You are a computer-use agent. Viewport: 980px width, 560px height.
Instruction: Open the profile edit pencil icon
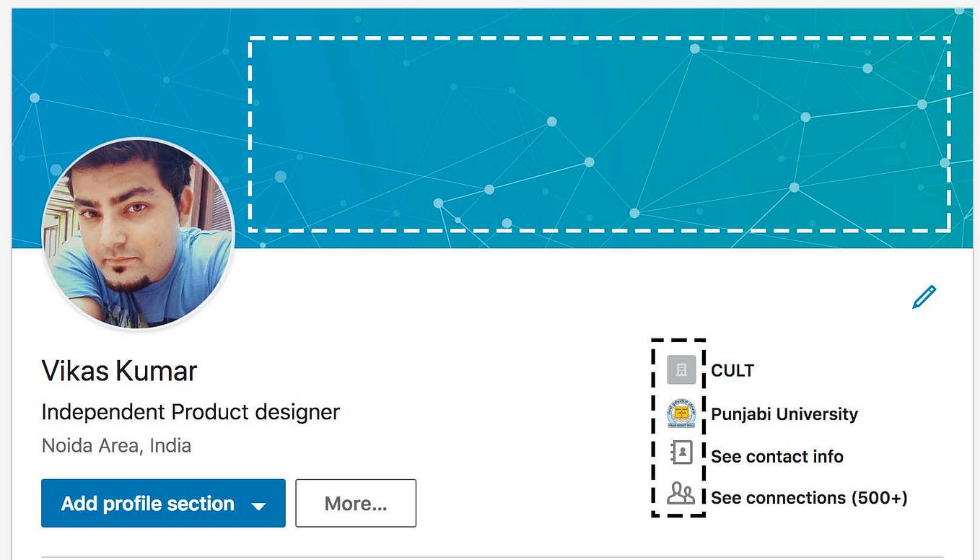[x=924, y=297]
